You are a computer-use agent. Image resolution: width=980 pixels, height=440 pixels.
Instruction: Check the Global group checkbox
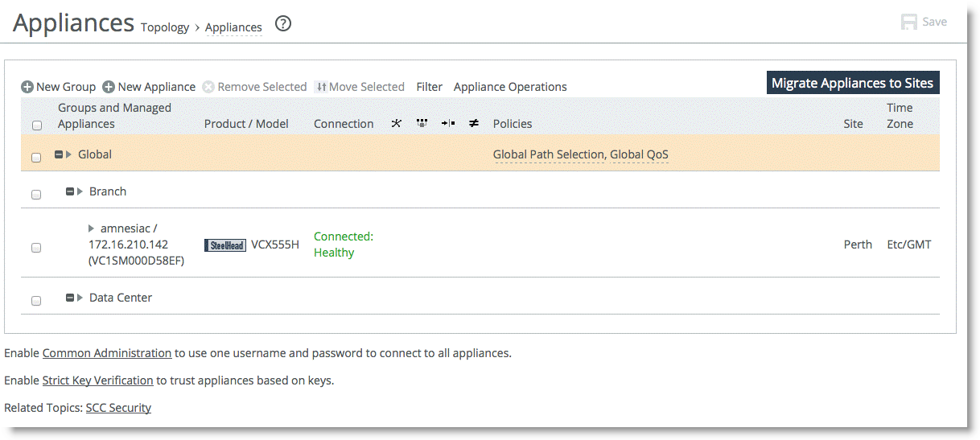(x=36, y=158)
